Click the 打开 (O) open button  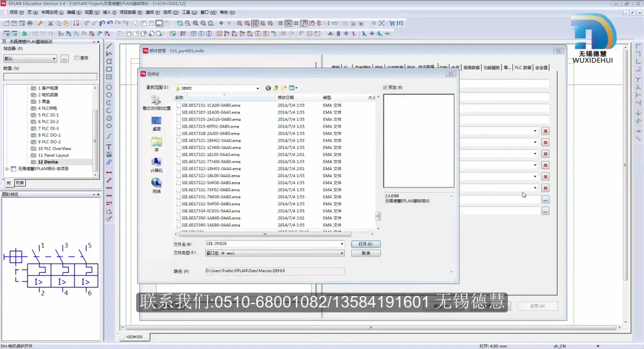click(x=366, y=244)
